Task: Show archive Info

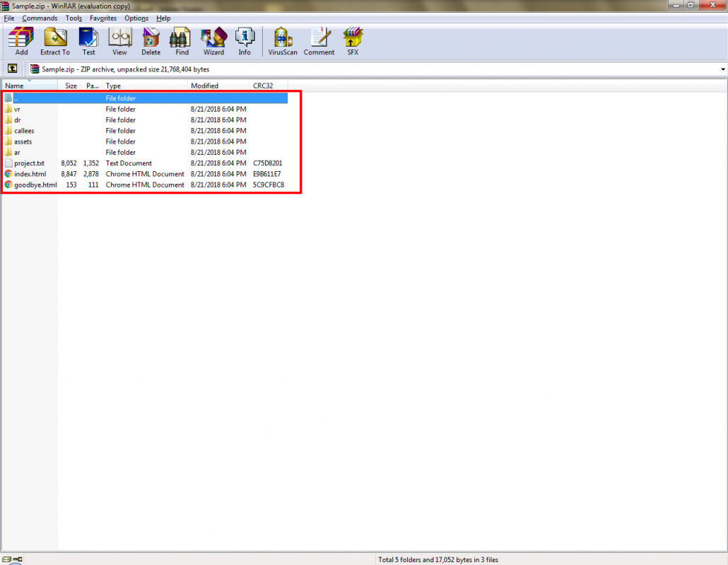Action: point(245,41)
